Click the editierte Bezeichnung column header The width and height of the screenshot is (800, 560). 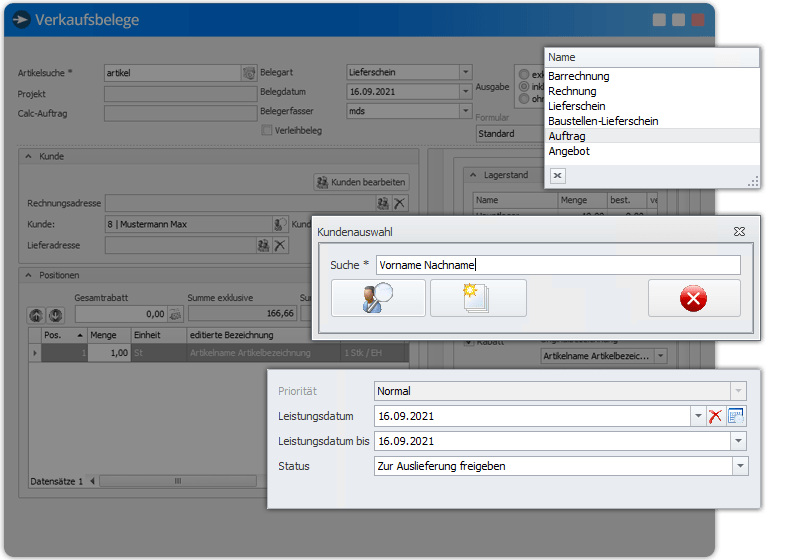pyautogui.click(x=264, y=335)
